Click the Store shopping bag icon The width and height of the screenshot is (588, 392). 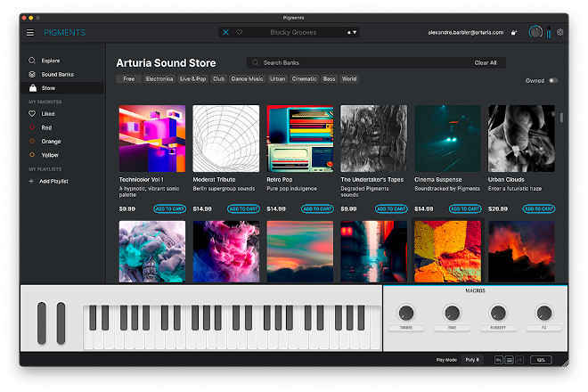click(x=33, y=88)
